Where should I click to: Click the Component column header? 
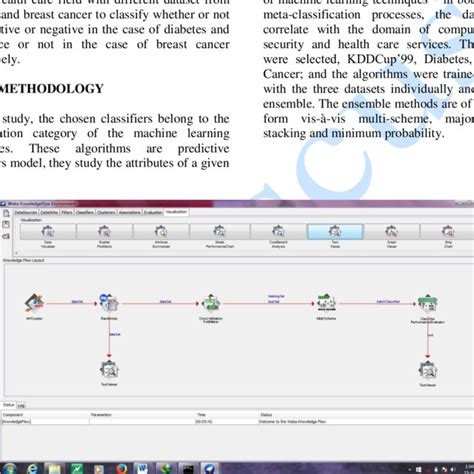(45, 415)
